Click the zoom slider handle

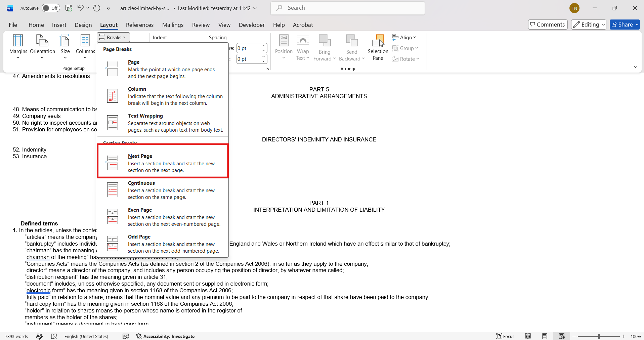(x=599, y=336)
